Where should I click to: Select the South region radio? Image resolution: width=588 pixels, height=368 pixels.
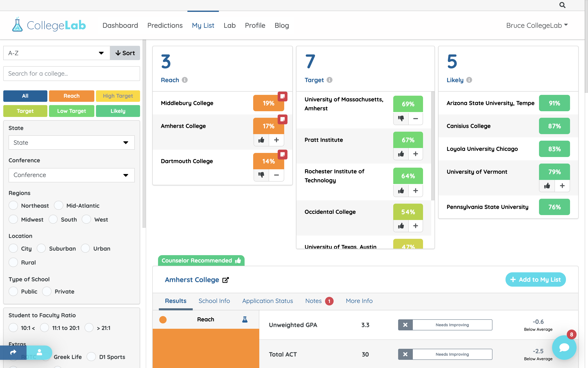(x=53, y=219)
